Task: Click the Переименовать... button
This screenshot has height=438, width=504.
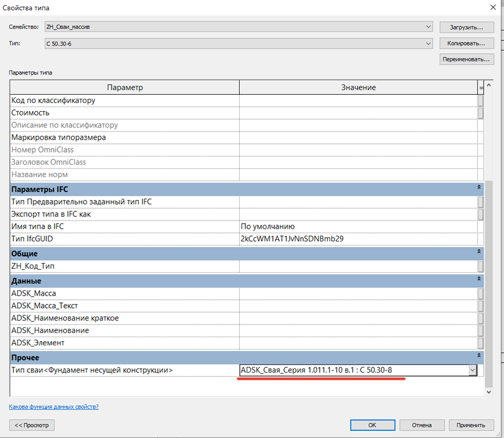Action: click(466, 59)
